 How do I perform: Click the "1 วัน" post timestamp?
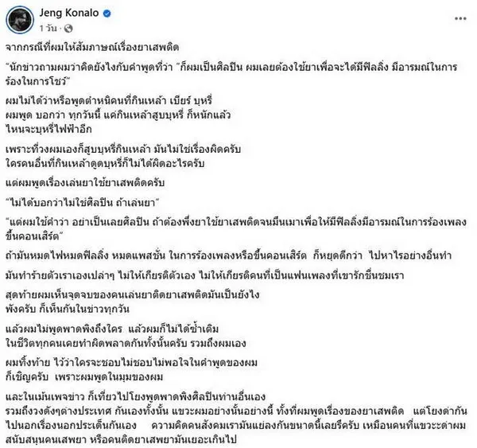click(x=48, y=29)
